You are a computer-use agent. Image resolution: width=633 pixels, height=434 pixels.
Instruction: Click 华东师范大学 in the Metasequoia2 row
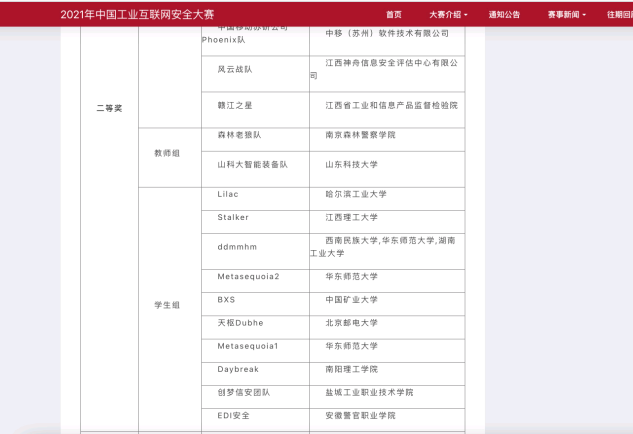[352, 277]
